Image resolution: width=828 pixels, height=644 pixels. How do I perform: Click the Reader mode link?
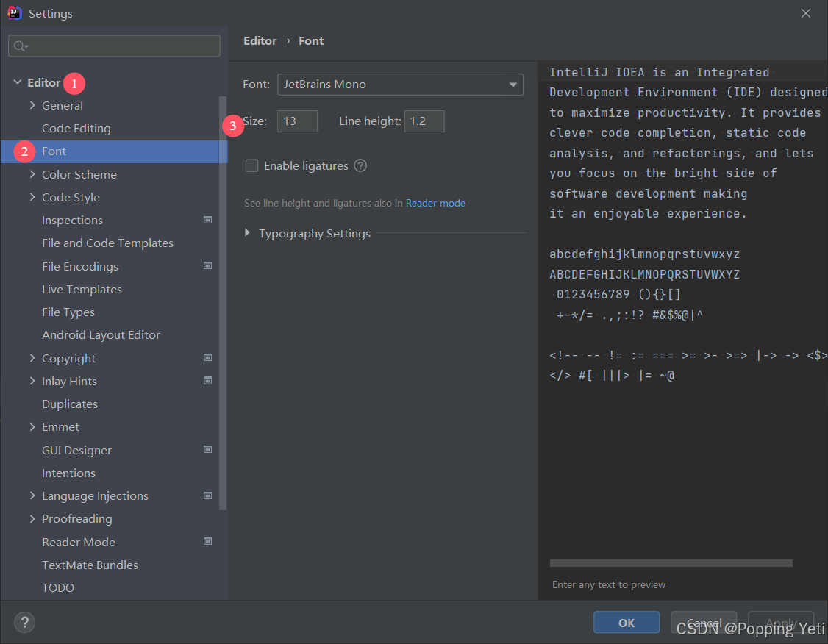(435, 203)
